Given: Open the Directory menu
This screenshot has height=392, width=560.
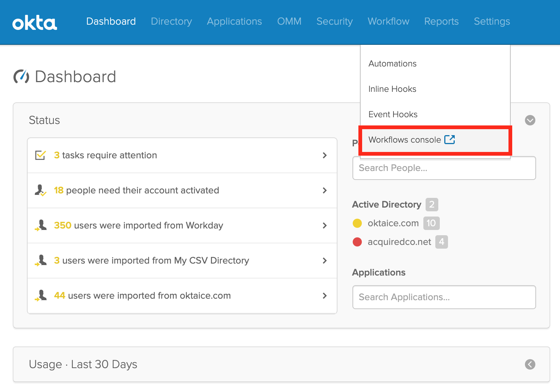Looking at the screenshot, I should click(x=171, y=22).
